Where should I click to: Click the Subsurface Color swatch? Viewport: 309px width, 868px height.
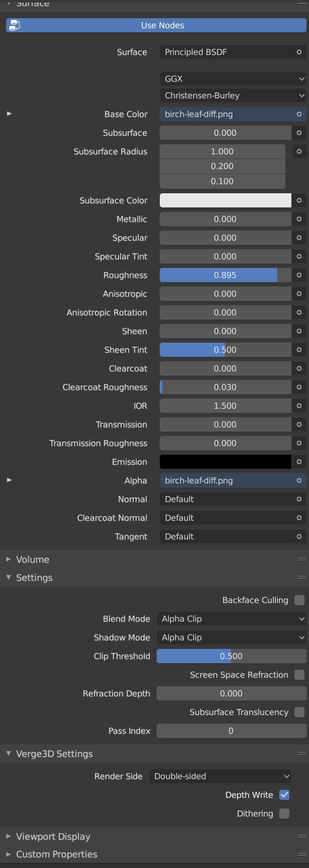[x=225, y=200]
